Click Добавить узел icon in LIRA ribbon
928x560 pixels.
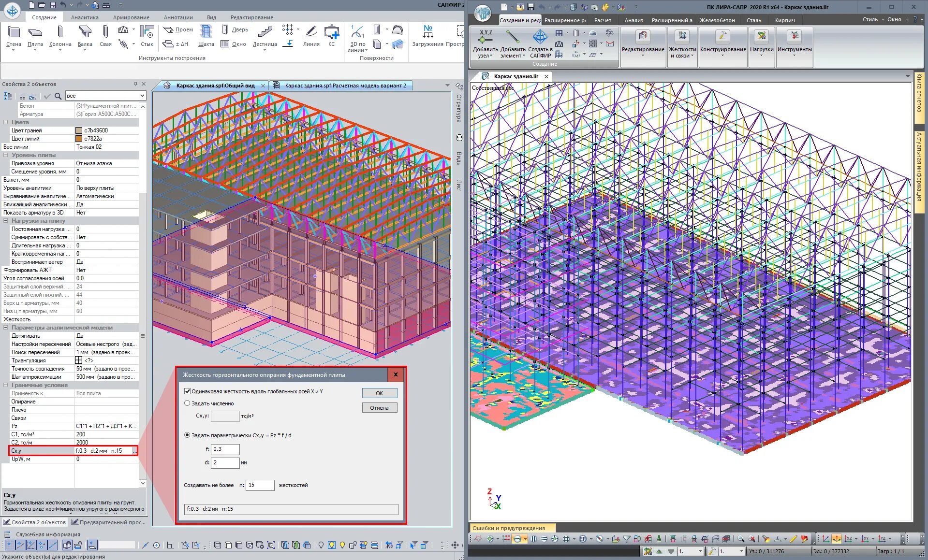(x=485, y=43)
